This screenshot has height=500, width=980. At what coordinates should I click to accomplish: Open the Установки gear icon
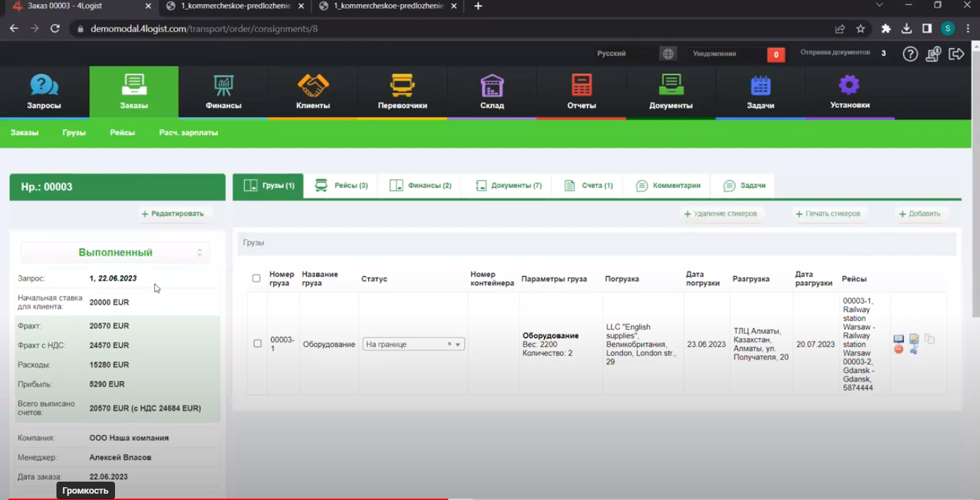pos(849,85)
